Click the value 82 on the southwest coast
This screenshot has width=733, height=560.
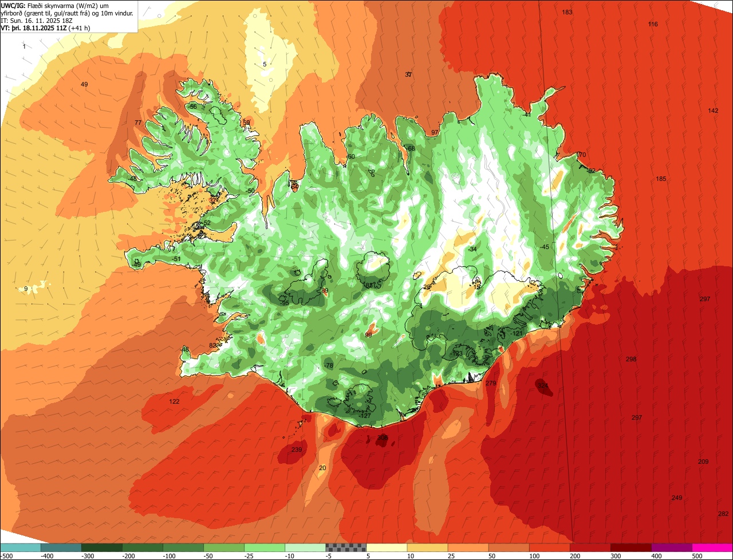[x=212, y=345]
